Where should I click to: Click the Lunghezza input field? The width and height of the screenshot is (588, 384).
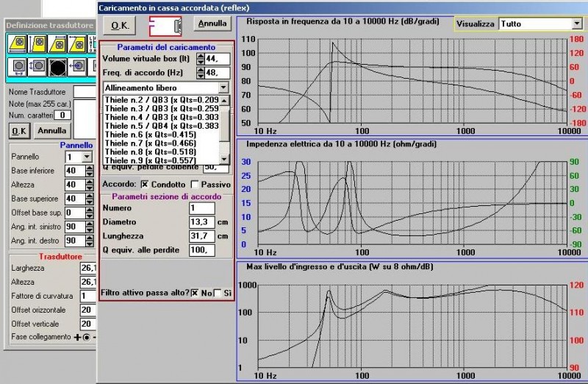pyautogui.click(x=202, y=236)
